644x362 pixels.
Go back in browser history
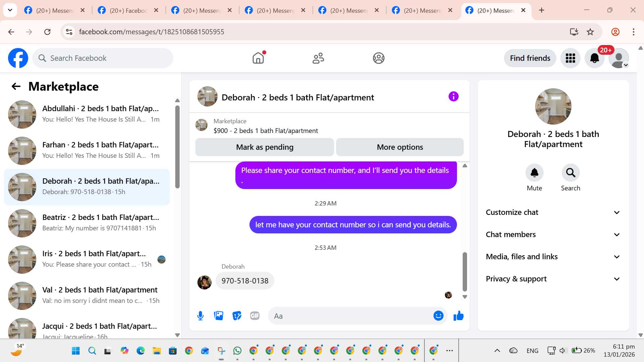[x=11, y=32]
